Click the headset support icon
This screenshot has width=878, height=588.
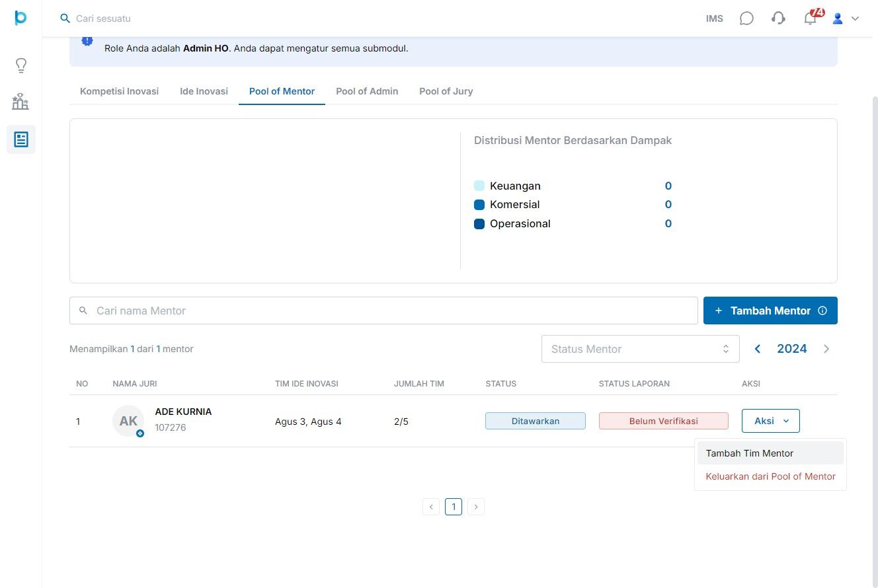778,18
